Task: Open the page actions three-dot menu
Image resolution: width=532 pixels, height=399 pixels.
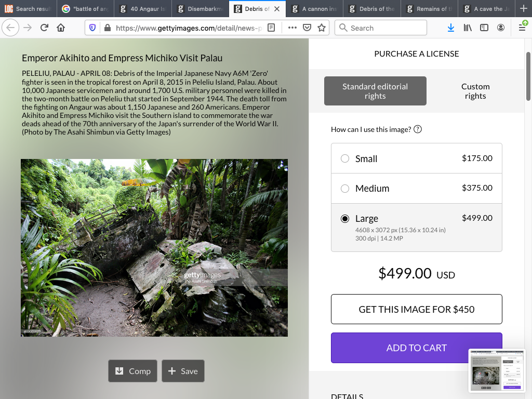Action: click(x=292, y=28)
